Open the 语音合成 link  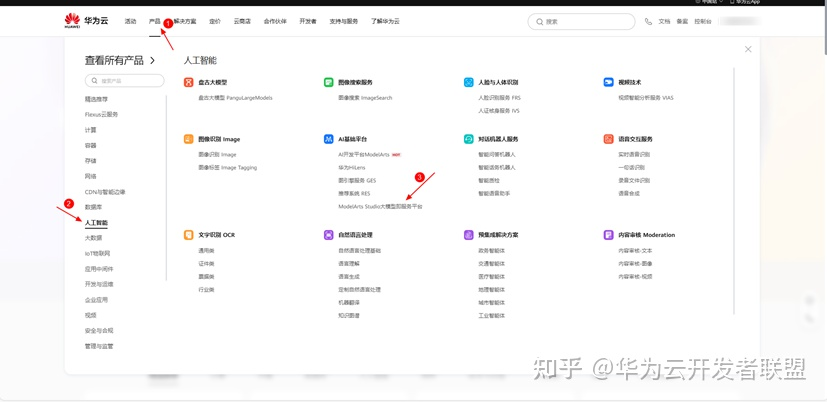[629, 194]
